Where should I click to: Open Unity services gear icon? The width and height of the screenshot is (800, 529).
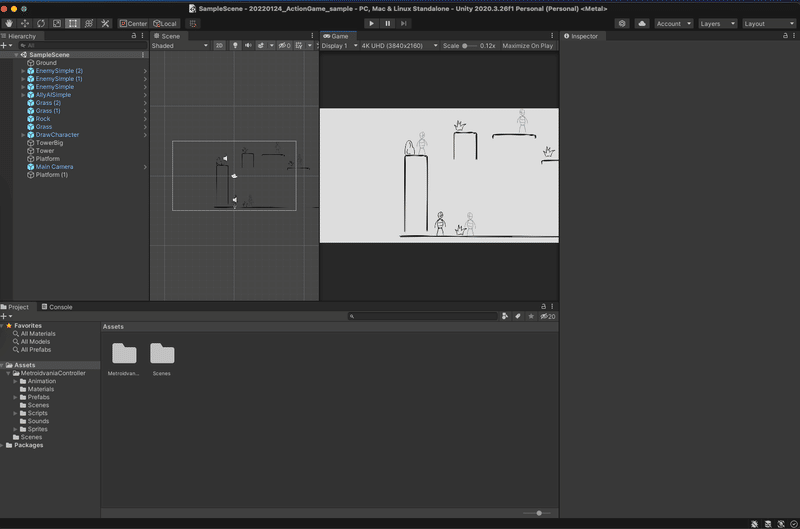click(x=622, y=23)
